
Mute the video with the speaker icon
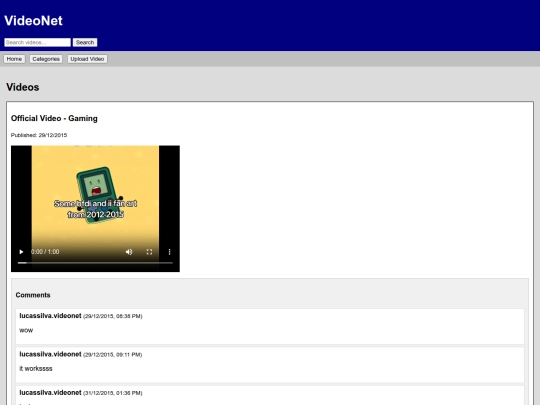tap(129, 252)
